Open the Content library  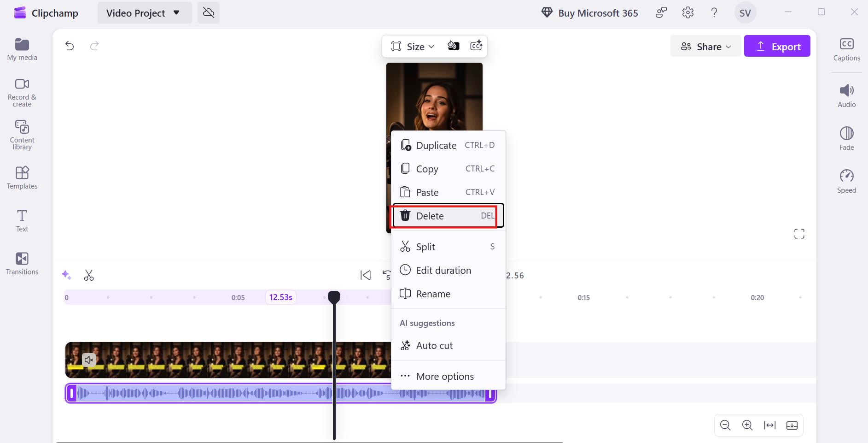(22, 135)
